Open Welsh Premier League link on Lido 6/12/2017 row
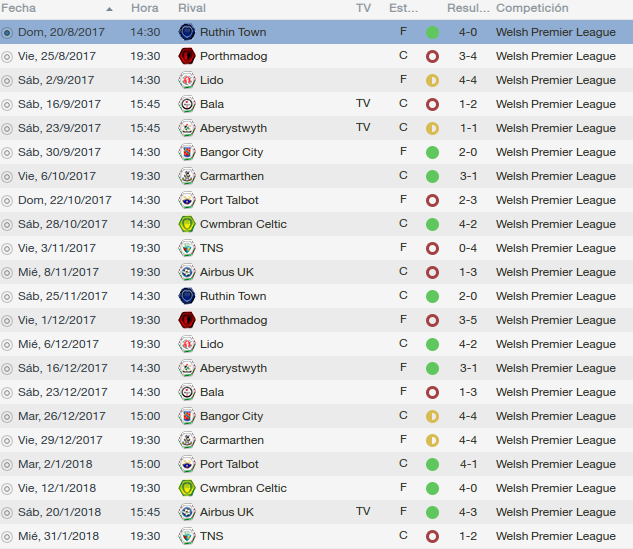This screenshot has width=633, height=549. click(x=556, y=344)
